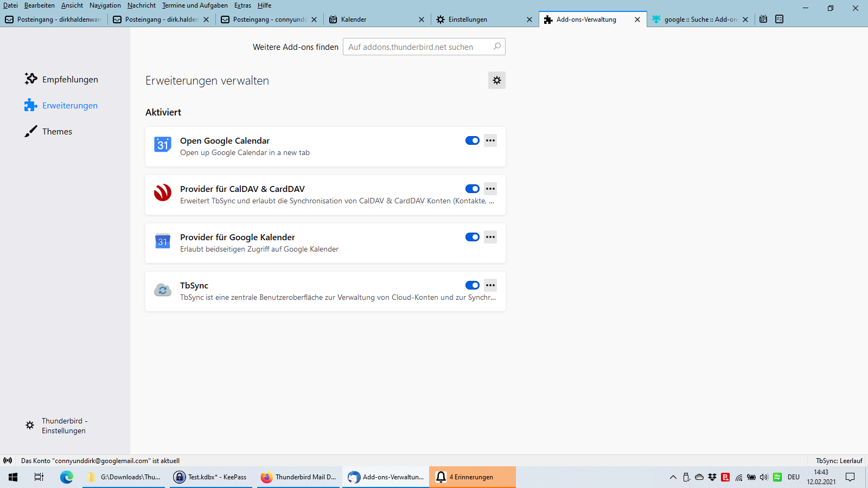The width and height of the screenshot is (868, 488).
Task: Open the Open Google Calendar add-on details
Action: 325,146
